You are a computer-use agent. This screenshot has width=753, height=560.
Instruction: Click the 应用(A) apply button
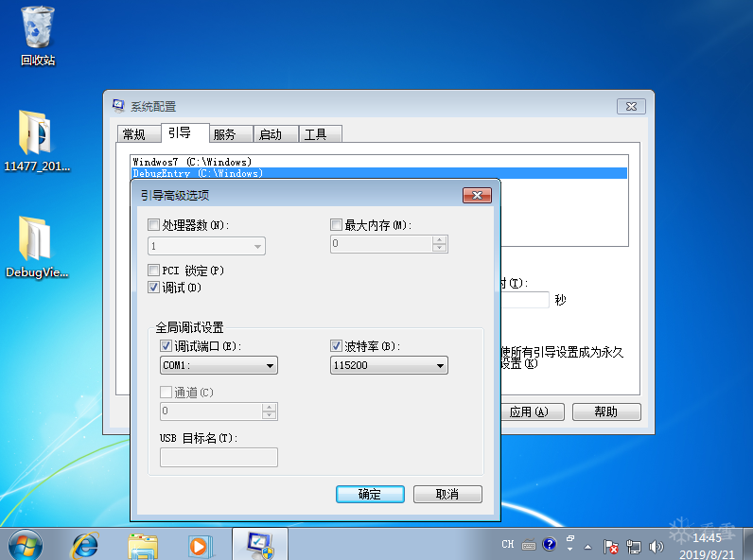531,412
